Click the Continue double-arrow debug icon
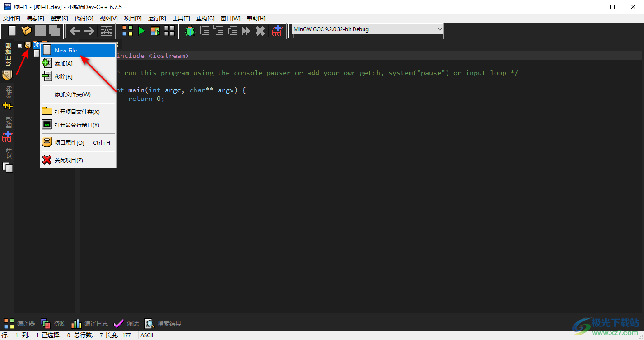Screen dimensions: 644x340 pyautogui.click(x=246, y=31)
